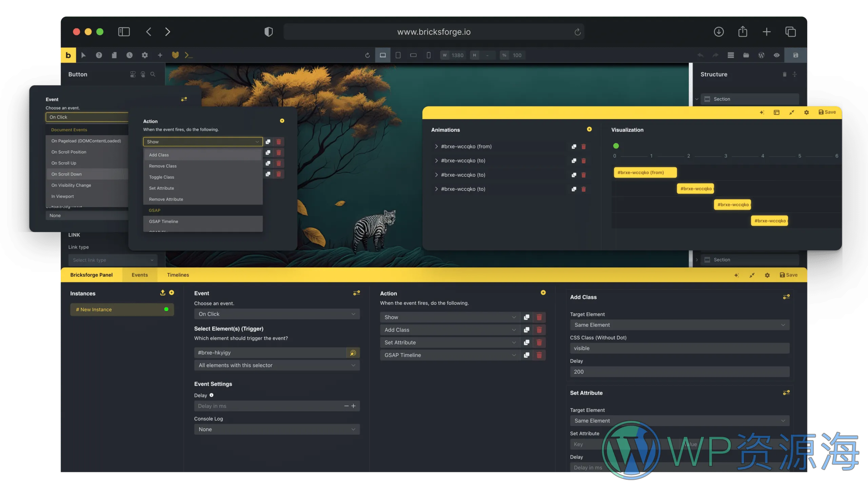Click browser share icon
The width and height of the screenshot is (868, 488).
(743, 32)
